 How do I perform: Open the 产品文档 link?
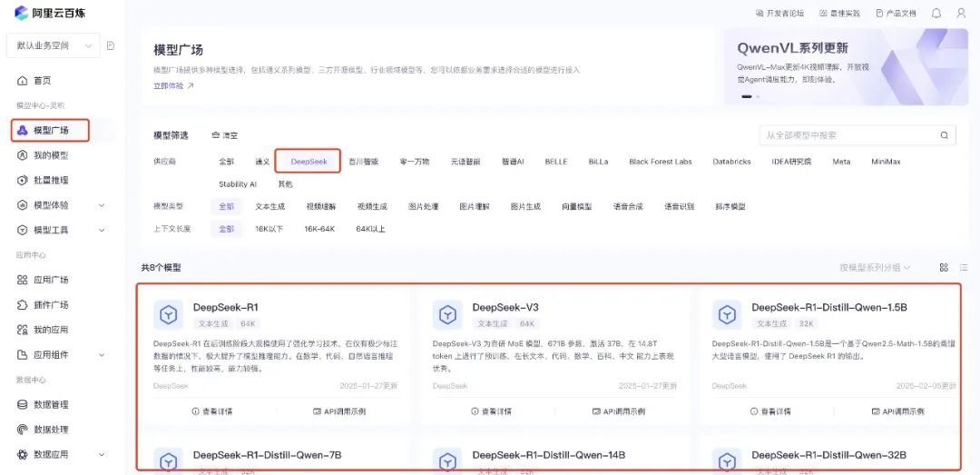coord(896,13)
